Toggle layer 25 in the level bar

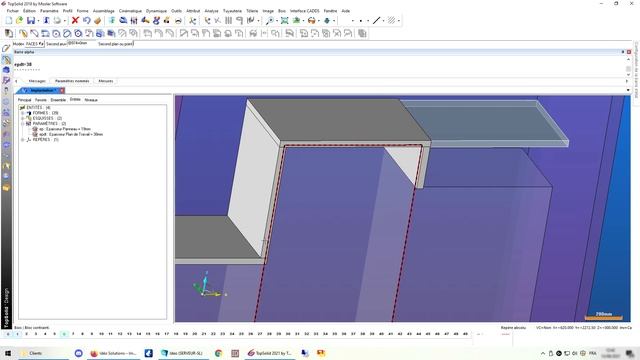click(x=241, y=334)
